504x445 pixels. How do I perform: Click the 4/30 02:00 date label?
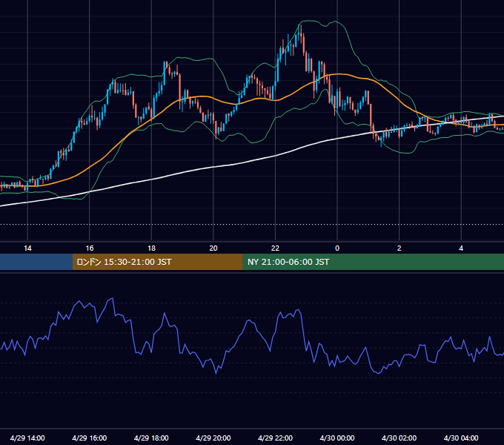(x=399, y=438)
